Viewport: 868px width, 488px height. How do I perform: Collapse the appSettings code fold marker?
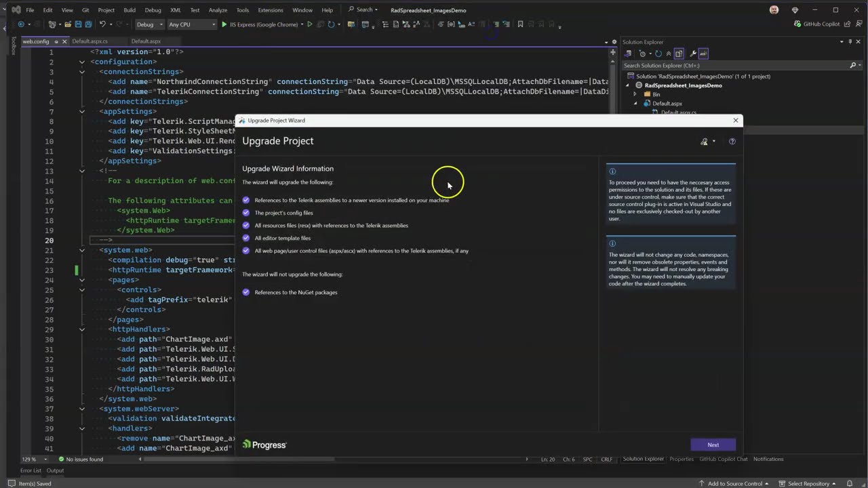[82, 111]
